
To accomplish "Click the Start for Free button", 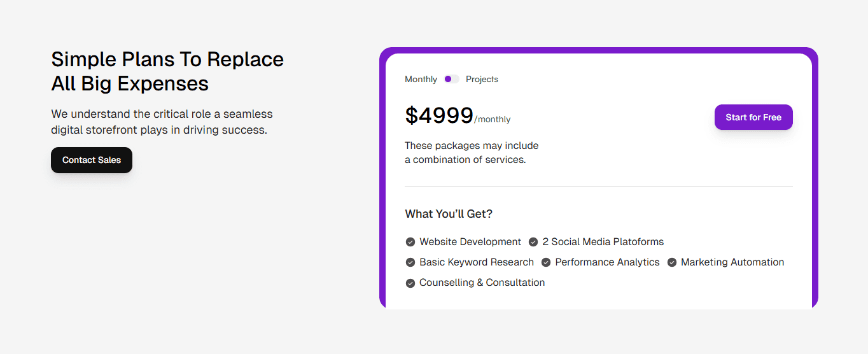I will [753, 117].
